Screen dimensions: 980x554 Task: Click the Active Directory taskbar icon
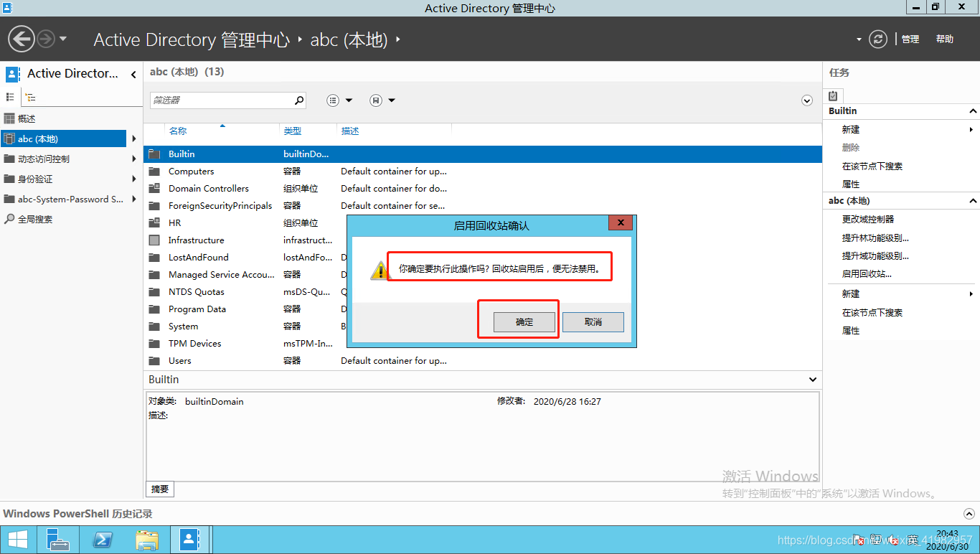(x=190, y=540)
